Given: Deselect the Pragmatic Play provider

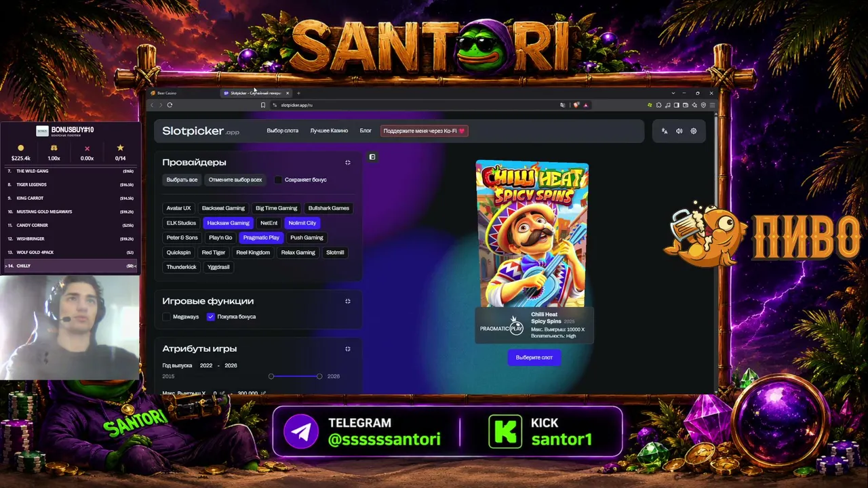Looking at the screenshot, I should tap(261, 238).
